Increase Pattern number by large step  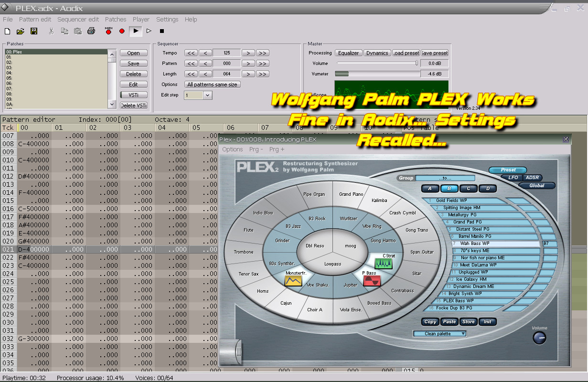(x=263, y=64)
